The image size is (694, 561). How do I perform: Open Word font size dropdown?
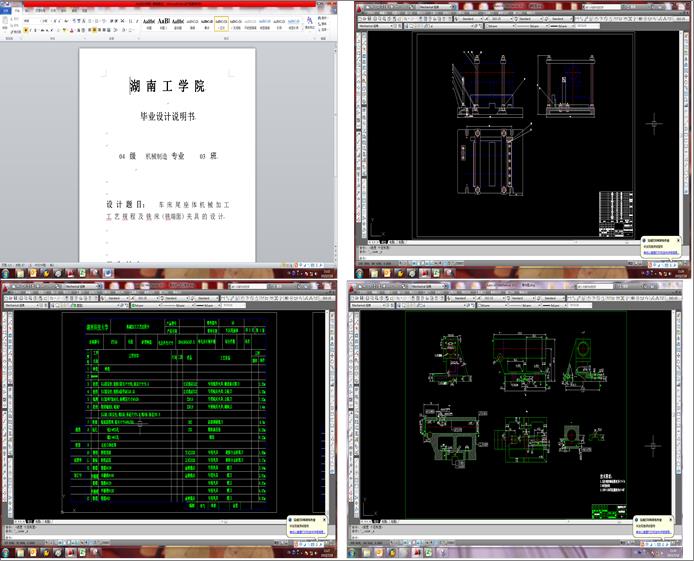[x=46, y=21]
